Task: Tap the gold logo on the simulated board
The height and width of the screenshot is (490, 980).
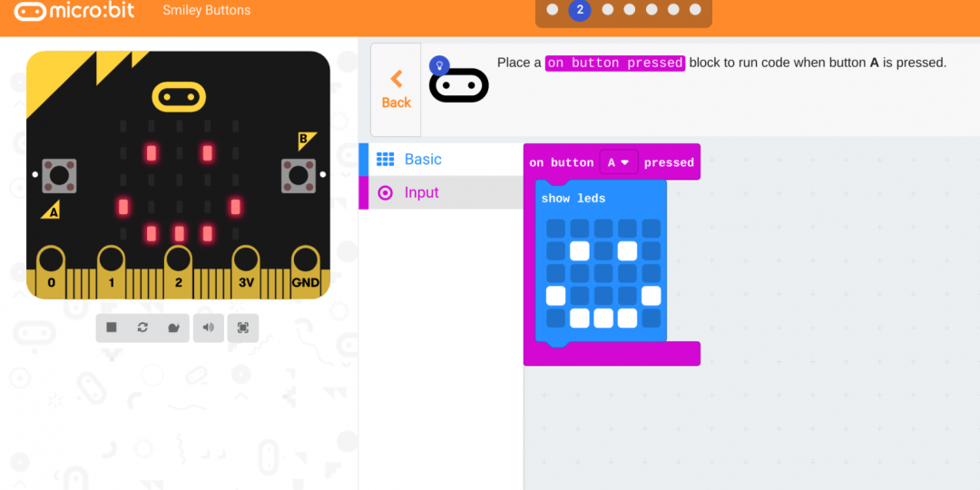Action: (179, 97)
